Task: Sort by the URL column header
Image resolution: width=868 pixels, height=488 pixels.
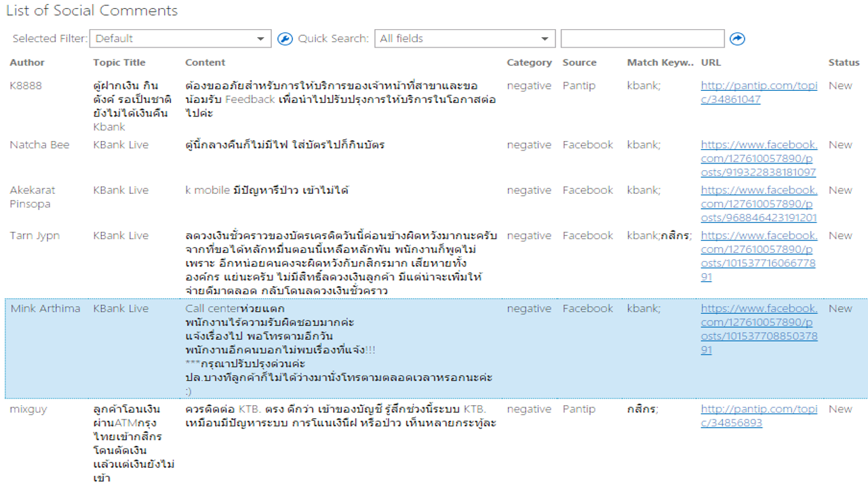Action: 711,62
